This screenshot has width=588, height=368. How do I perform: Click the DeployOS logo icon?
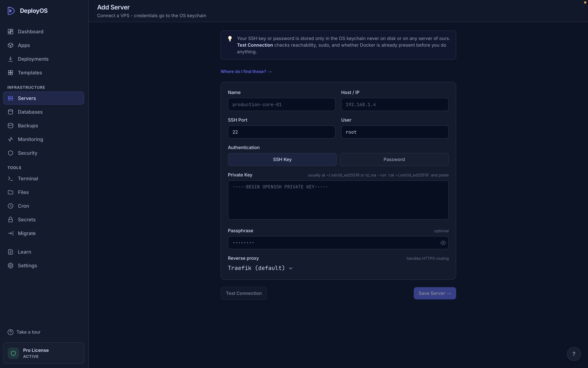(x=11, y=11)
